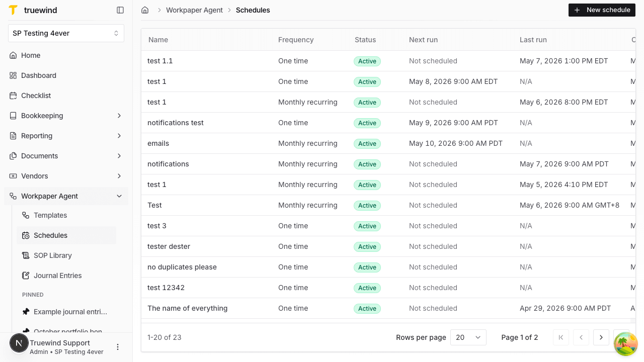Open the 'test 3' schedule row
This screenshot has width=644, height=362.
coord(388,226)
